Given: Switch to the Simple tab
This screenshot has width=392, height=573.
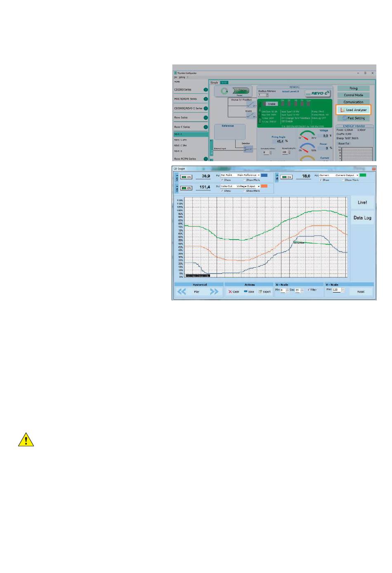Looking at the screenshot, I should tap(215, 83).
